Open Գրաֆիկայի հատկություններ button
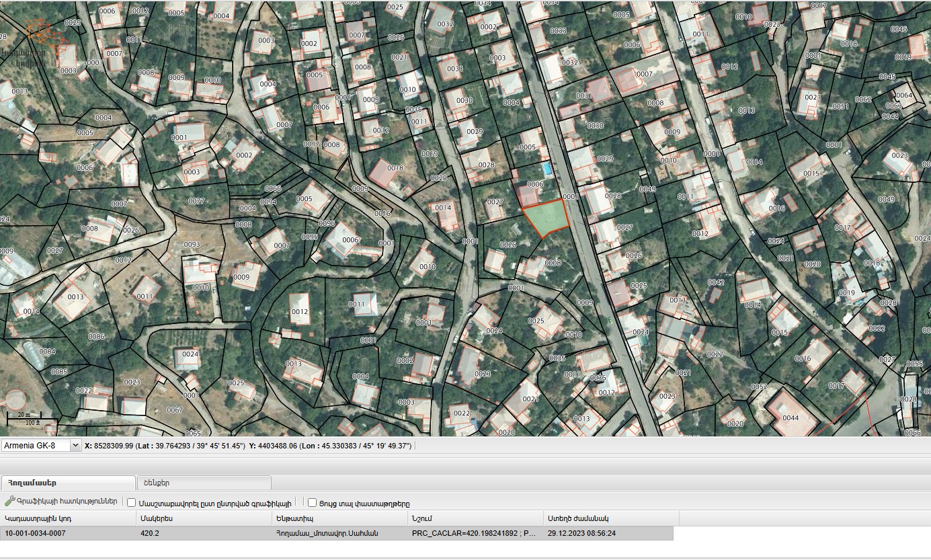This screenshot has height=560, width=931. (66, 502)
